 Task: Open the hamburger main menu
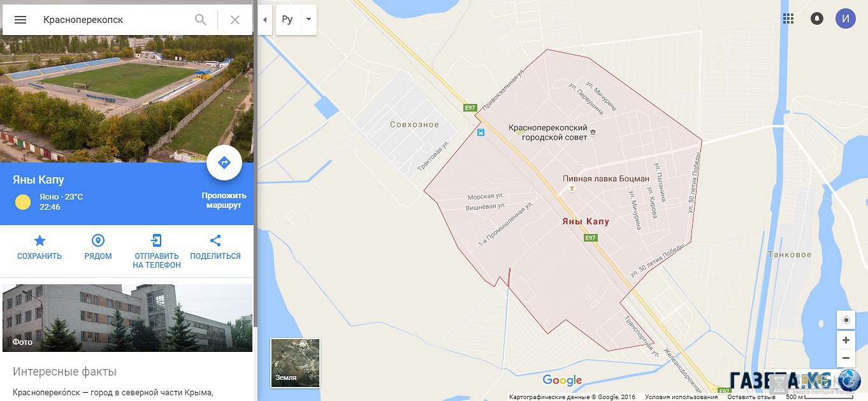coord(20,20)
